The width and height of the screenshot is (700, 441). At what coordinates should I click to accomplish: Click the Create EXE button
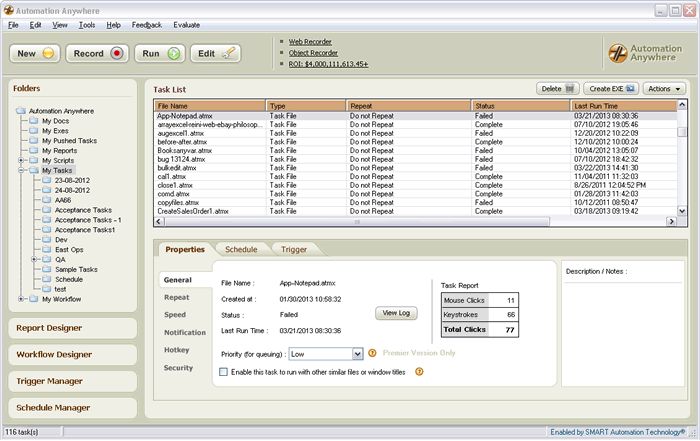coord(612,89)
